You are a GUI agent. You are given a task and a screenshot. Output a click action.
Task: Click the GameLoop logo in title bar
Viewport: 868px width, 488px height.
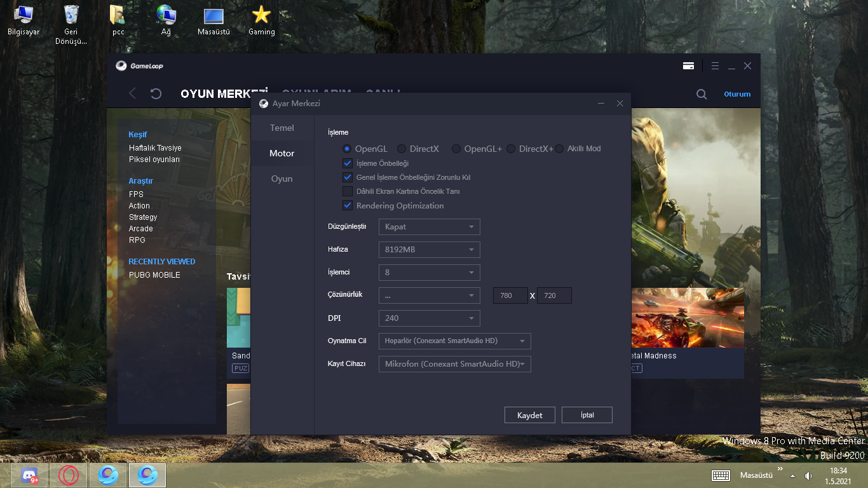click(140, 66)
